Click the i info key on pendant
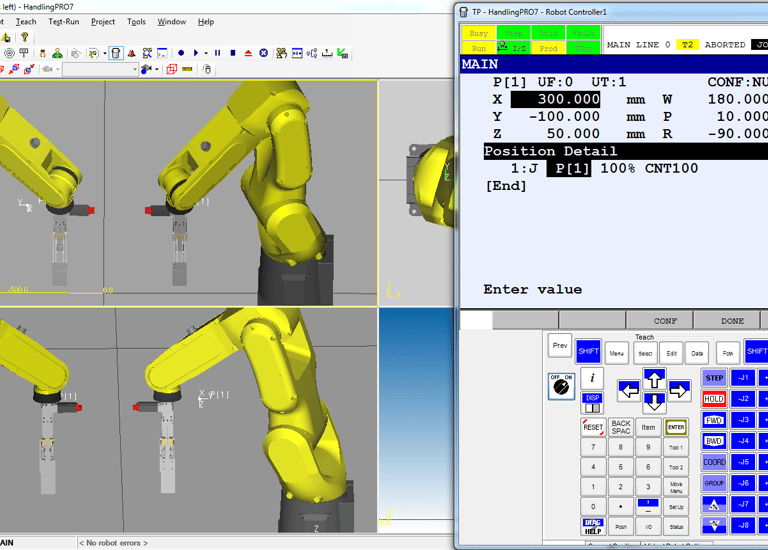This screenshot has height=550, width=768. pos(592,378)
